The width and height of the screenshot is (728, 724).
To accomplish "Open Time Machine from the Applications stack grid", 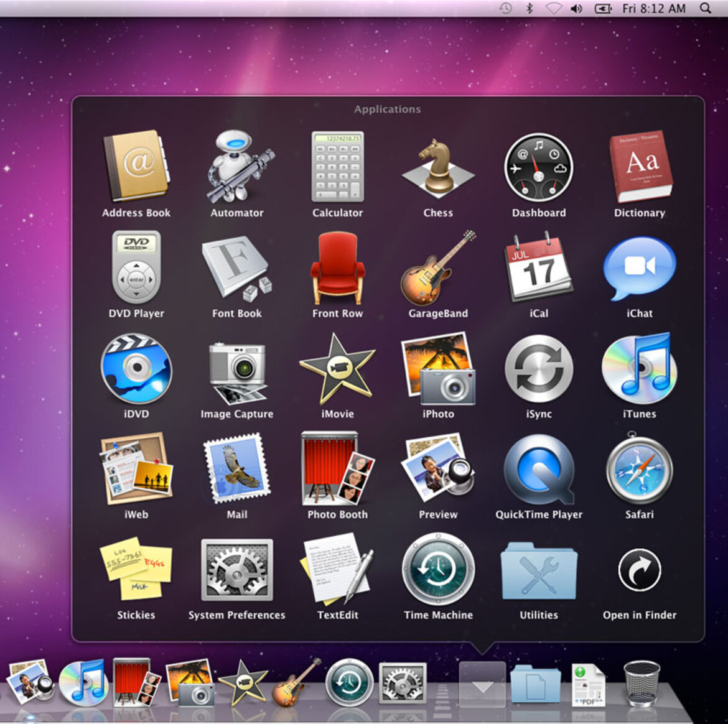I will click(438, 570).
